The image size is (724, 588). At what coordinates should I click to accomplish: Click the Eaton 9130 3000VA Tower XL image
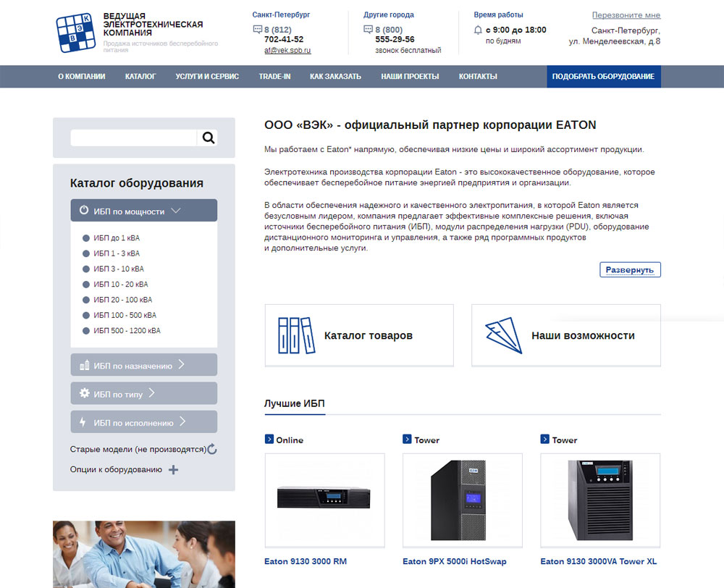pos(600,500)
